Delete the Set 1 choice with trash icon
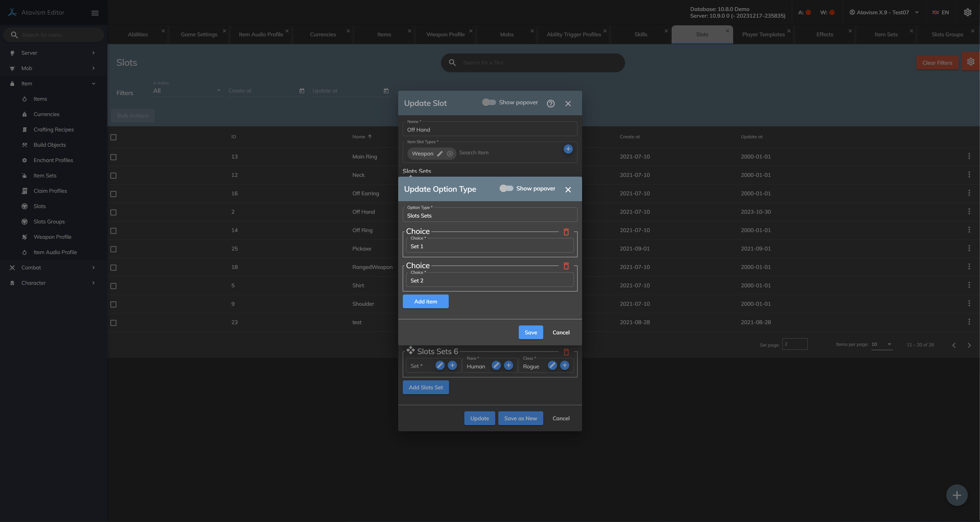This screenshot has width=980, height=522. point(566,232)
